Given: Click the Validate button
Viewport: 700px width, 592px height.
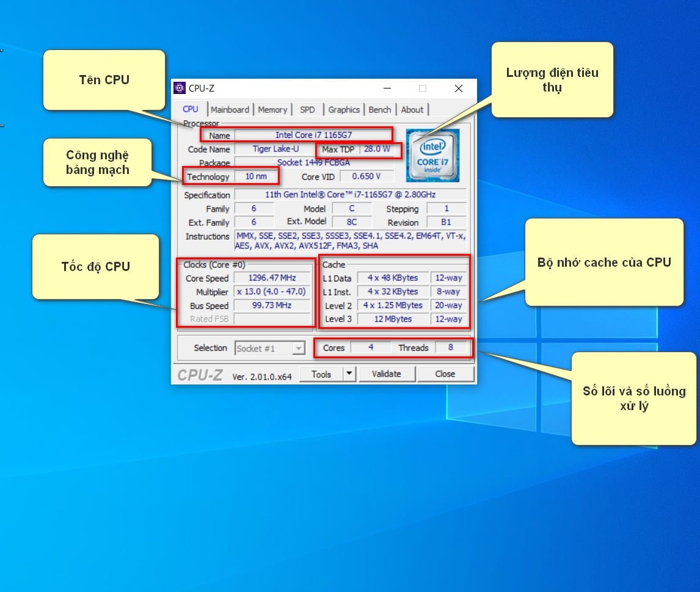Looking at the screenshot, I should tap(387, 374).
